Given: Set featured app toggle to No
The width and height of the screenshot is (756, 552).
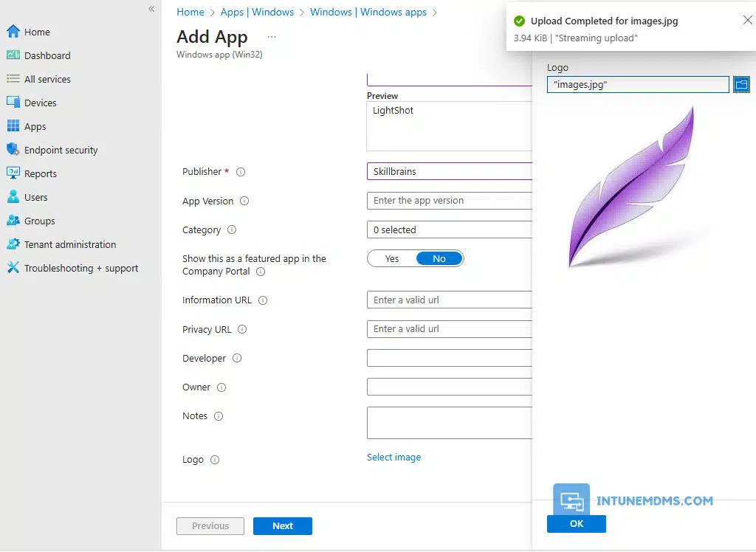Looking at the screenshot, I should (x=439, y=258).
